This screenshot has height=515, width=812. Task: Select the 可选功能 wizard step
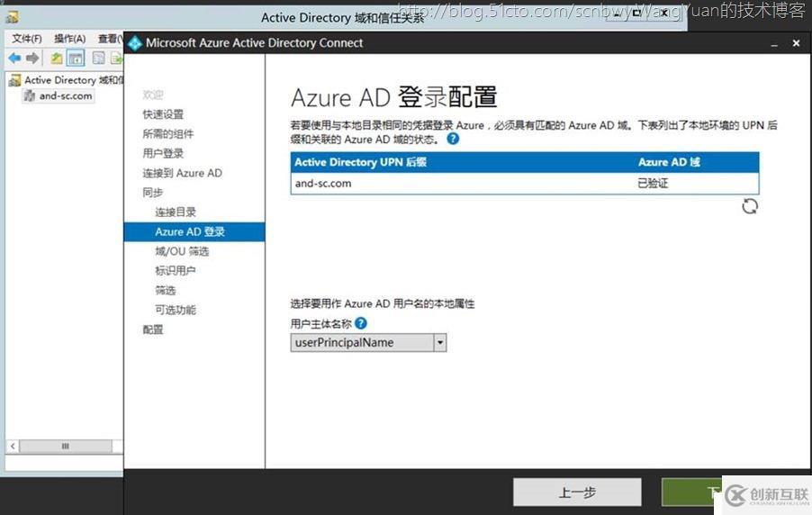(175, 310)
